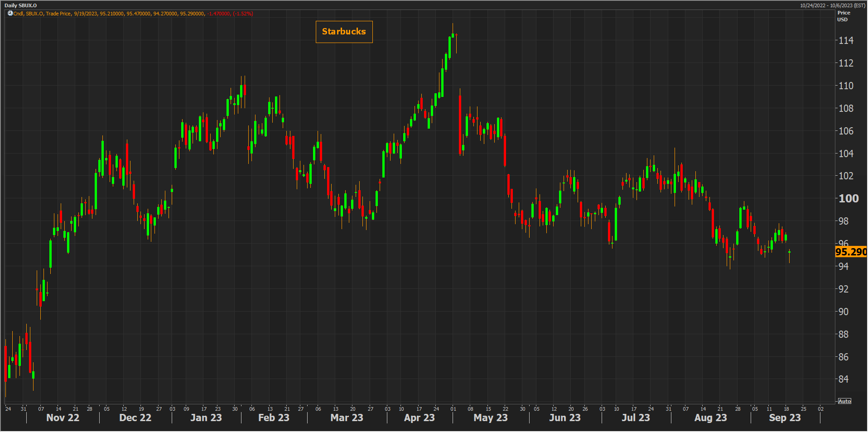Click the red -1.470000 net change value
This screenshot has height=432, width=868.
coord(219,14)
